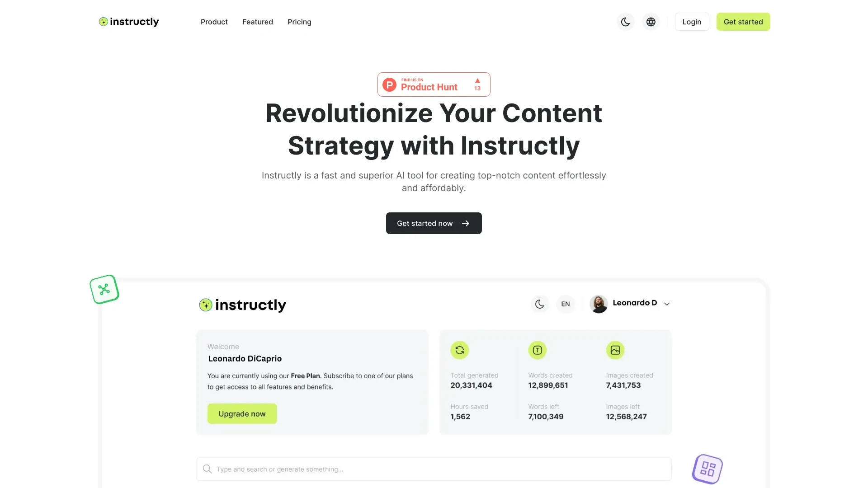The width and height of the screenshot is (868, 488).
Task: Click the Get started now button
Action: [x=434, y=223]
